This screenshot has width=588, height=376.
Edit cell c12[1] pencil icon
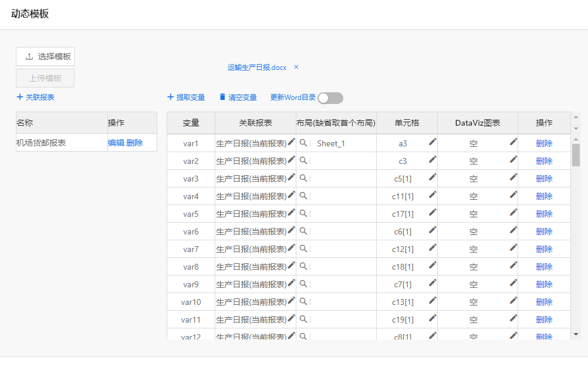coord(432,247)
